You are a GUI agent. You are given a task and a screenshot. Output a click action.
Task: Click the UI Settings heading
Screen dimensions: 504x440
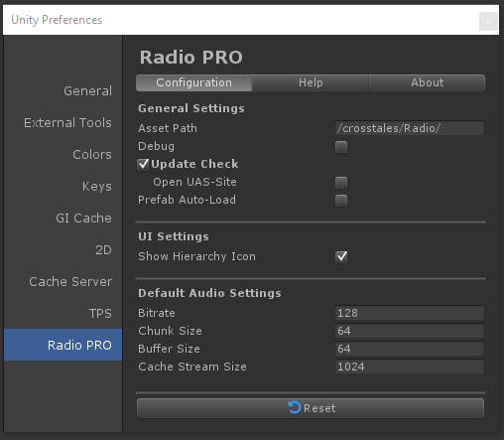[174, 236]
